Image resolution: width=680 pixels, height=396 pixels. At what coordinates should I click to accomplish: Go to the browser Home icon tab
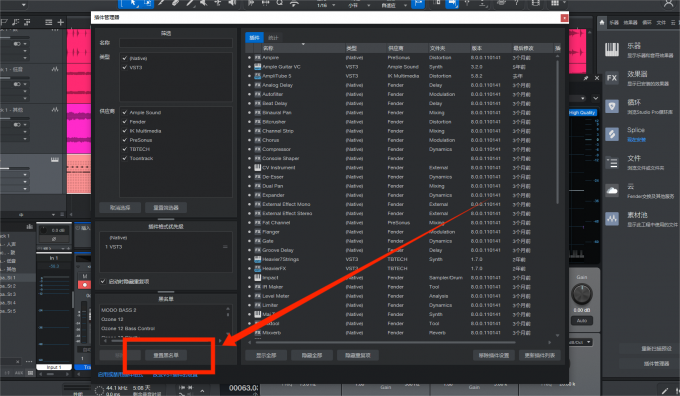coord(602,22)
